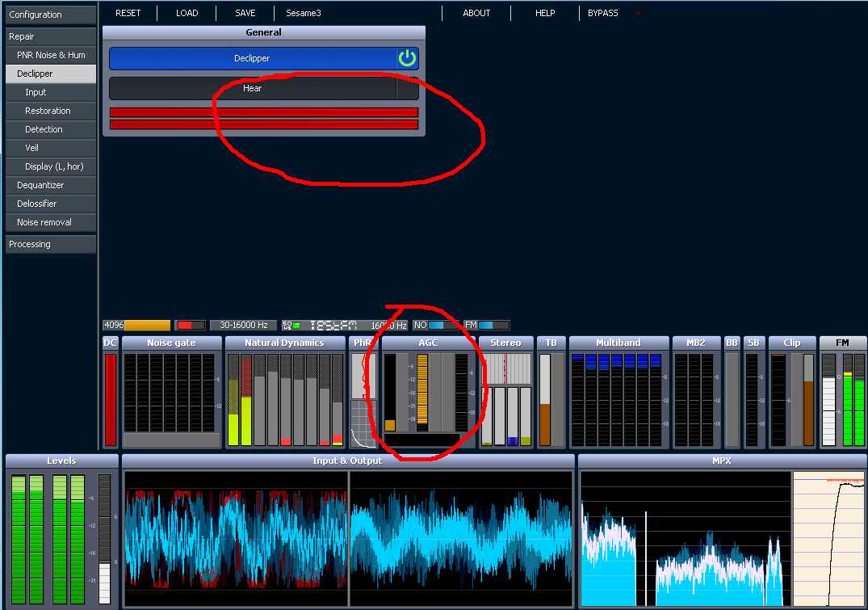Open the Dequantizer page
The width and height of the screenshot is (868, 610).
51,185
